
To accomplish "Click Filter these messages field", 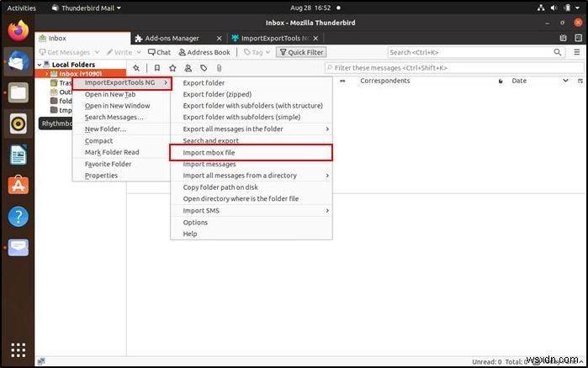I will pos(454,68).
